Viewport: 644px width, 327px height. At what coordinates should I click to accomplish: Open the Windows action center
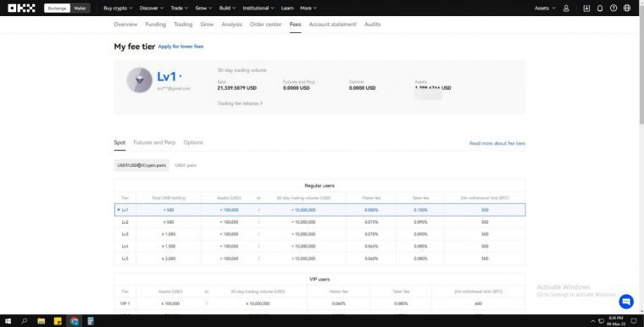634,321
